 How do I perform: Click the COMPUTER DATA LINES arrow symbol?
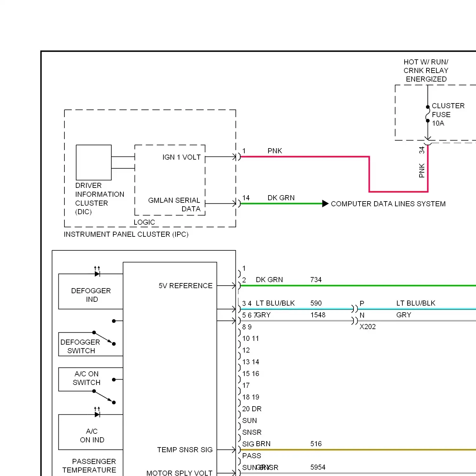(325, 203)
